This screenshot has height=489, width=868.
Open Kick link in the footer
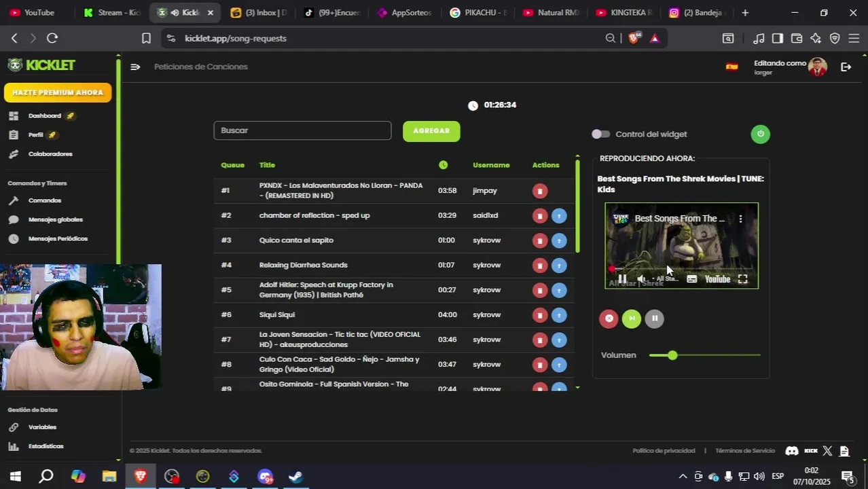point(811,451)
